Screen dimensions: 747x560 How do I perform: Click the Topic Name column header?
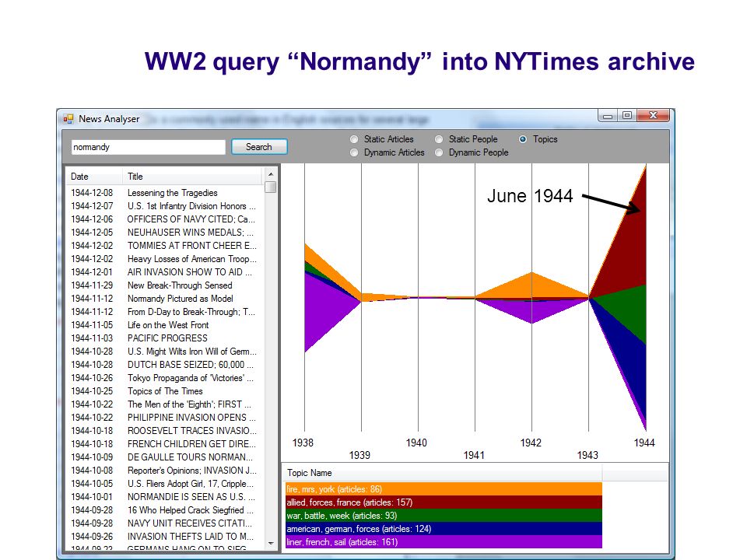[443, 473]
